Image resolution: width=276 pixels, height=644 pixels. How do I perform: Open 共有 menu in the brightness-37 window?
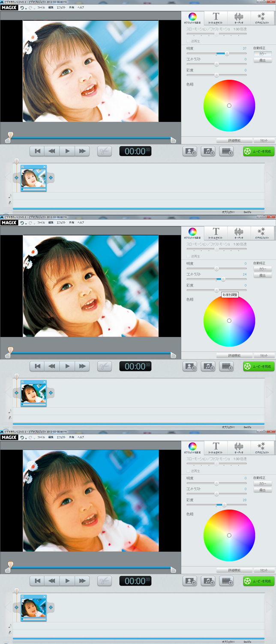[72, 7]
